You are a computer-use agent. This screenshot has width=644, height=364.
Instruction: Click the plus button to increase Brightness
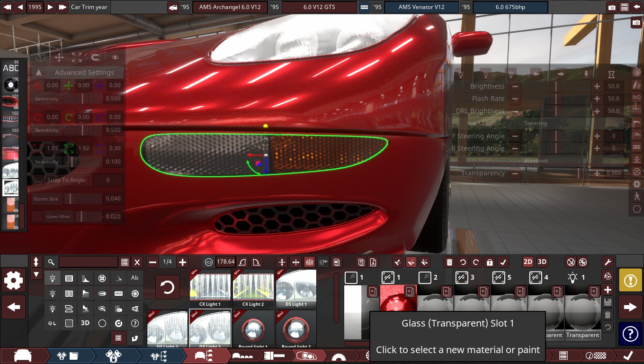597,86
